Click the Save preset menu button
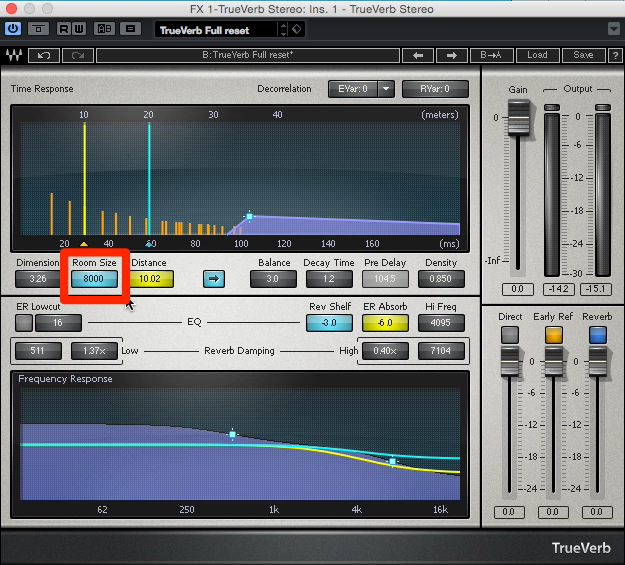Screen dimensions: 625x565 [x=583, y=55]
